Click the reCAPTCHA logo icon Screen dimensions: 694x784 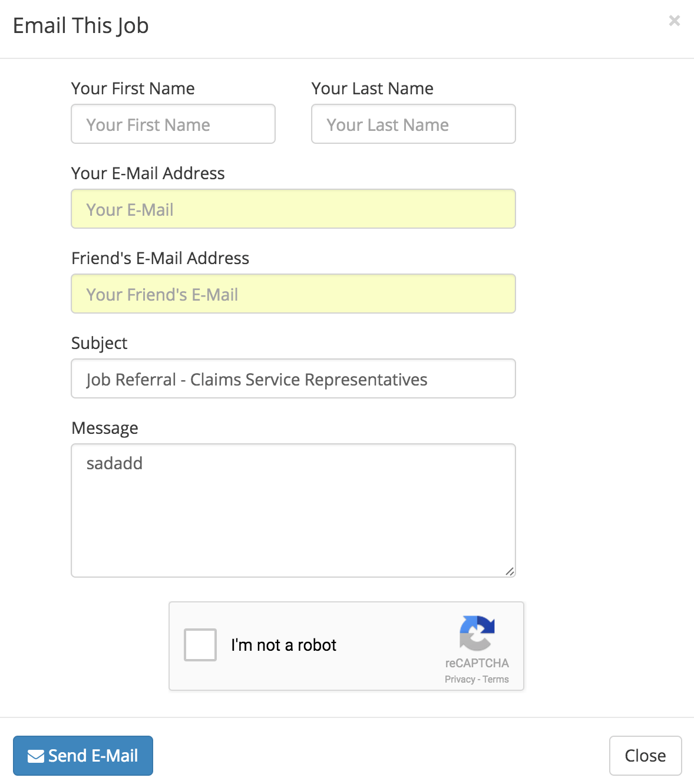(x=477, y=633)
